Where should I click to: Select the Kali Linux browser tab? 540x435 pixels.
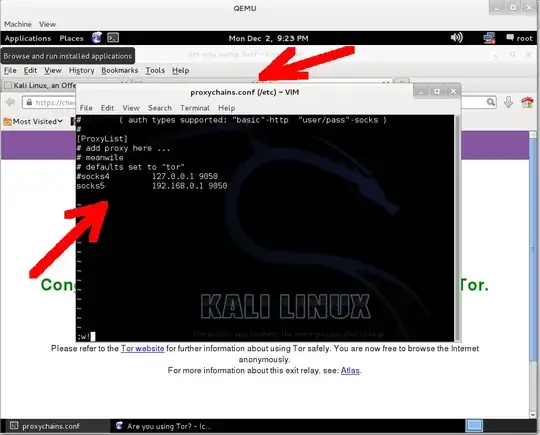(x=39, y=85)
